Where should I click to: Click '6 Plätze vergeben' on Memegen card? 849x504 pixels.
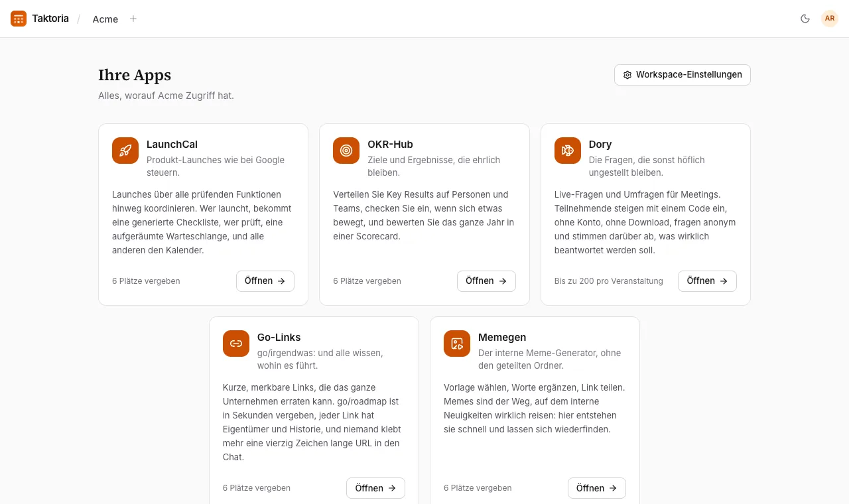tap(478, 488)
